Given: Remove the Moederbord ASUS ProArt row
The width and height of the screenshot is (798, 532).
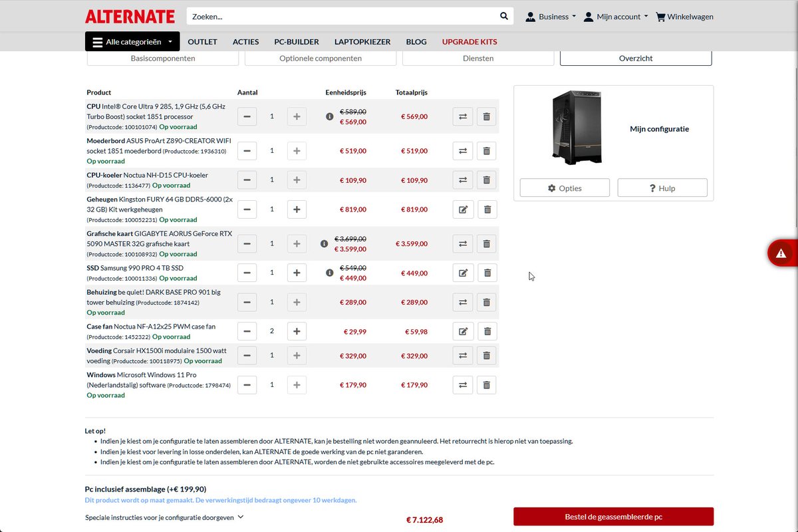Looking at the screenshot, I should pyautogui.click(x=486, y=151).
